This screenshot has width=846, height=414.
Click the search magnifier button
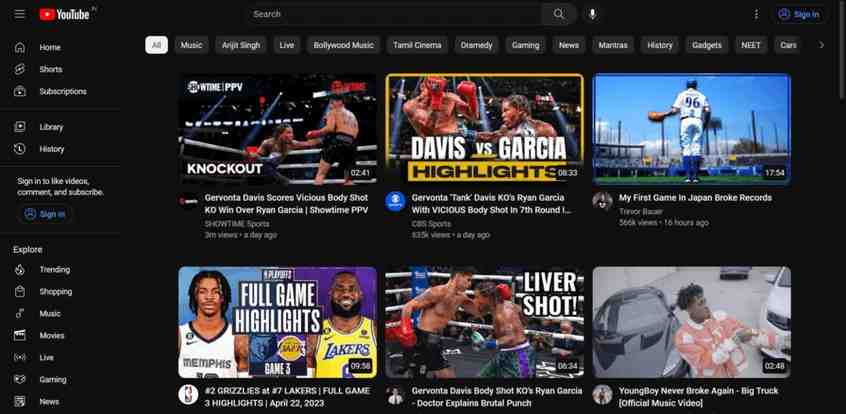pyautogui.click(x=559, y=14)
